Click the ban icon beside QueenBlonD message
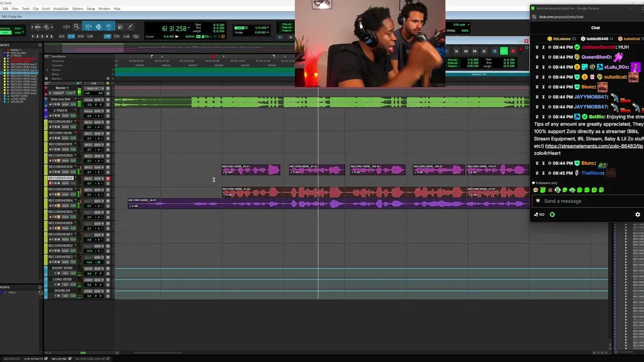644x362 pixels. pos(549,57)
